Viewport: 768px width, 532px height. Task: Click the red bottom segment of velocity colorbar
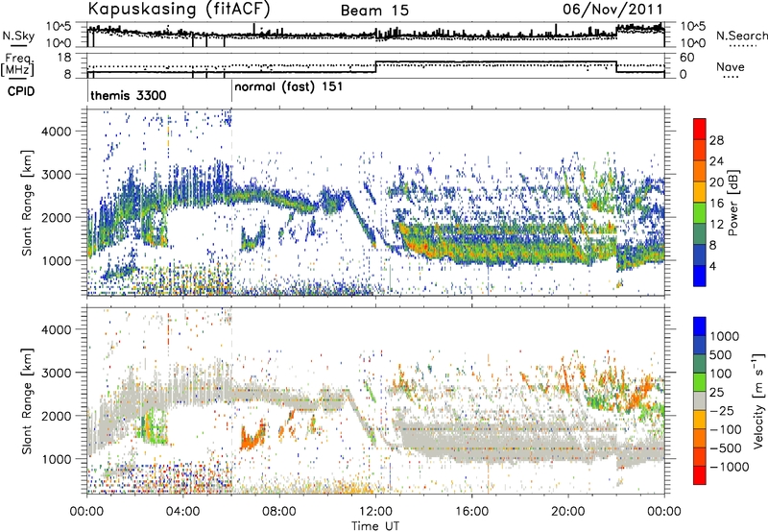coord(700,475)
